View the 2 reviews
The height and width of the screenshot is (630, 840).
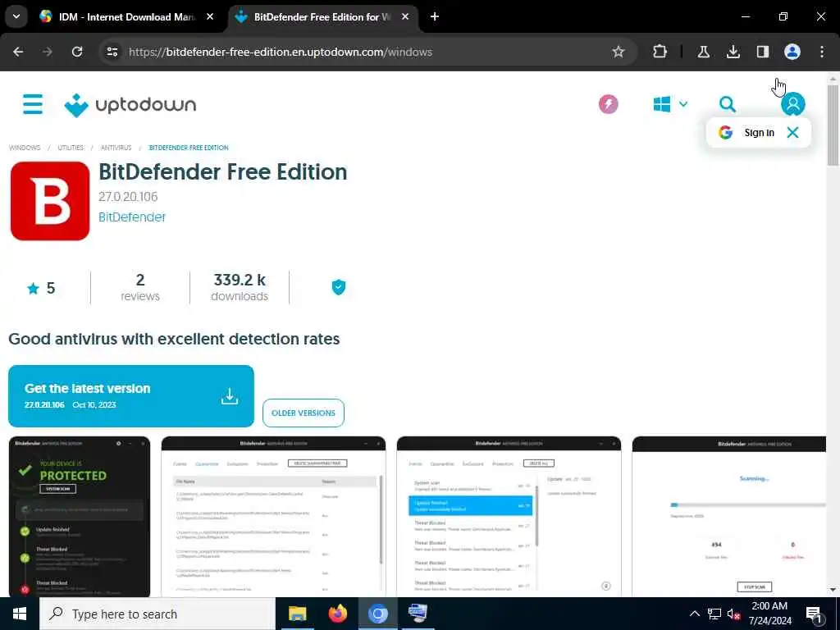139,288
